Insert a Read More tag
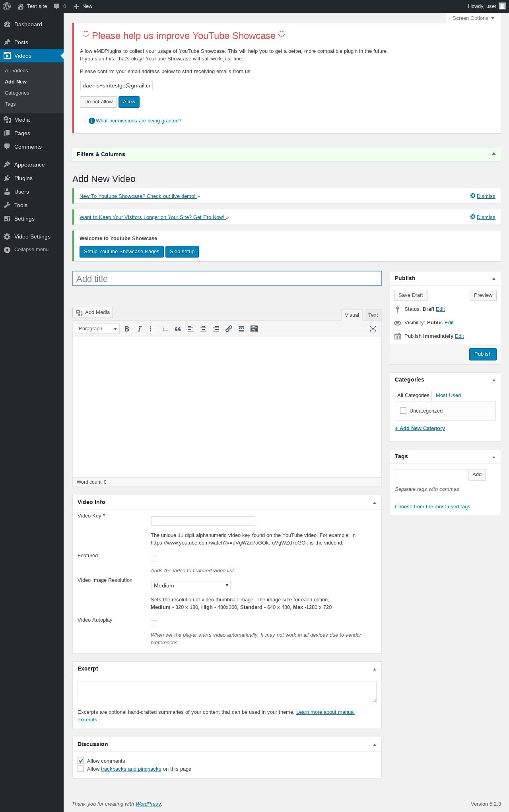 (241, 329)
